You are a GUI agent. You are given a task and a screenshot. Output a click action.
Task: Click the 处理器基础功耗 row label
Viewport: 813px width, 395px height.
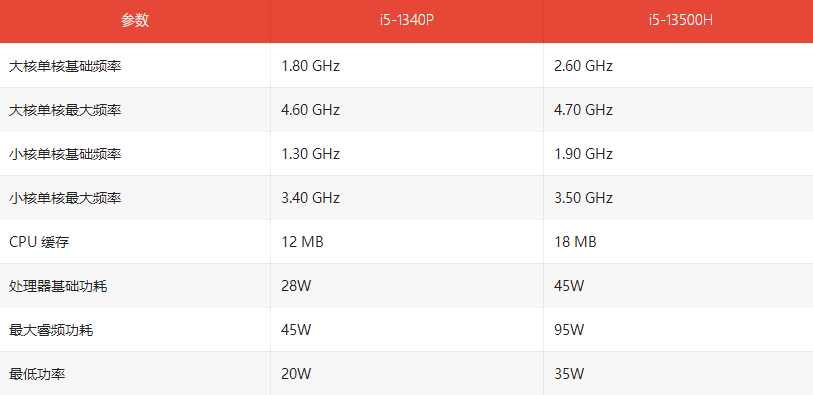click(x=58, y=286)
